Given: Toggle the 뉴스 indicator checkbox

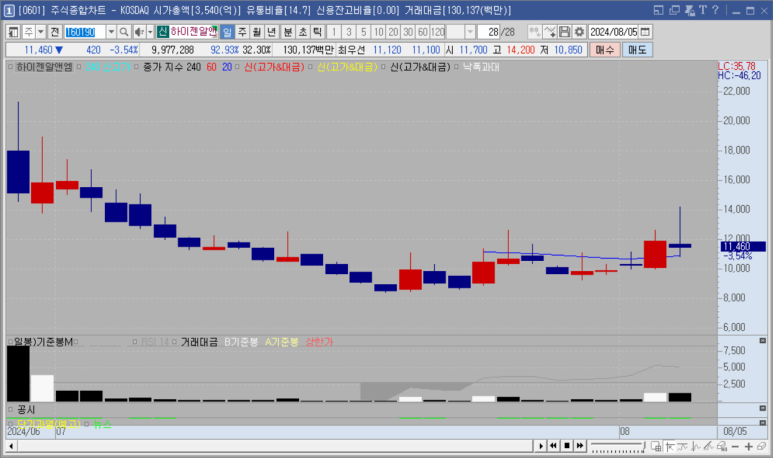Looking at the screenshot, I should 87,424.
